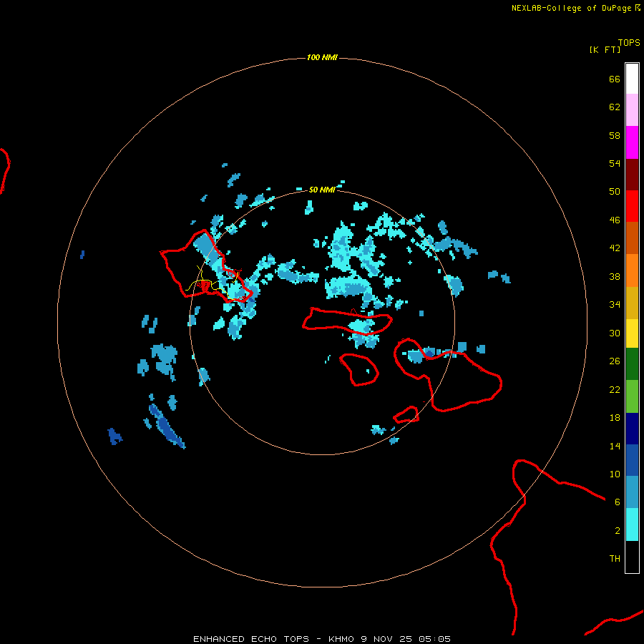This screenshot has height=644, width=644.
Task: Select the bright red 50 kft swatch
Action: [632, 206]
